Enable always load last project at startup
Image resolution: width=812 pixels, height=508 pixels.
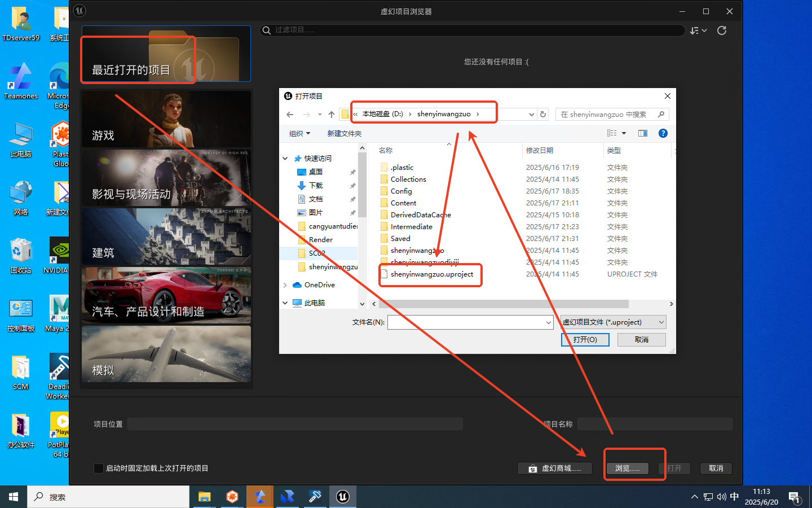tap(99, 468)
